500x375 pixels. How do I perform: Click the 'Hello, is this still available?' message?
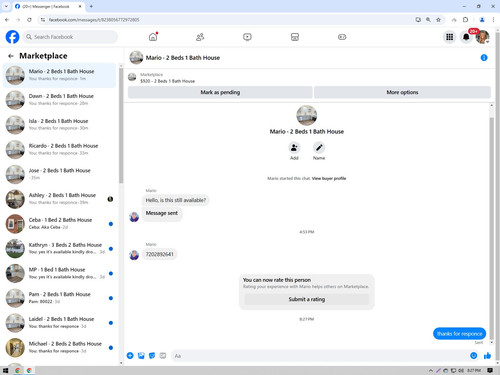click(x=176, y=200)
